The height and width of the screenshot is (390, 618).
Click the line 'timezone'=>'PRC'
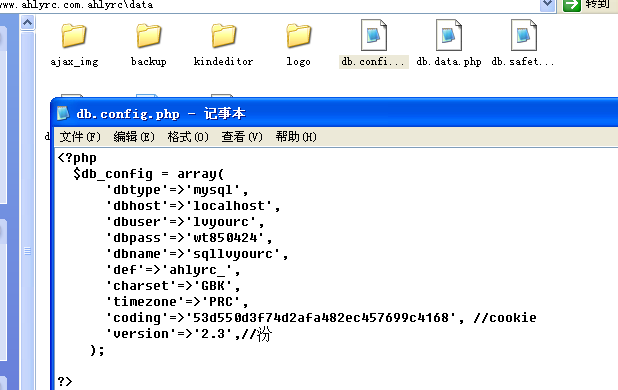[x=177, y=302]
